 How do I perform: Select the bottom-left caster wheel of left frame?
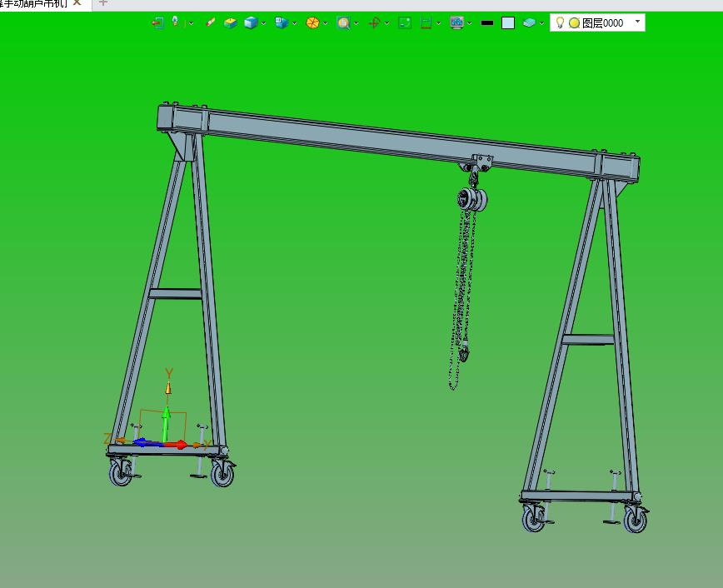(x=120, y=473)
